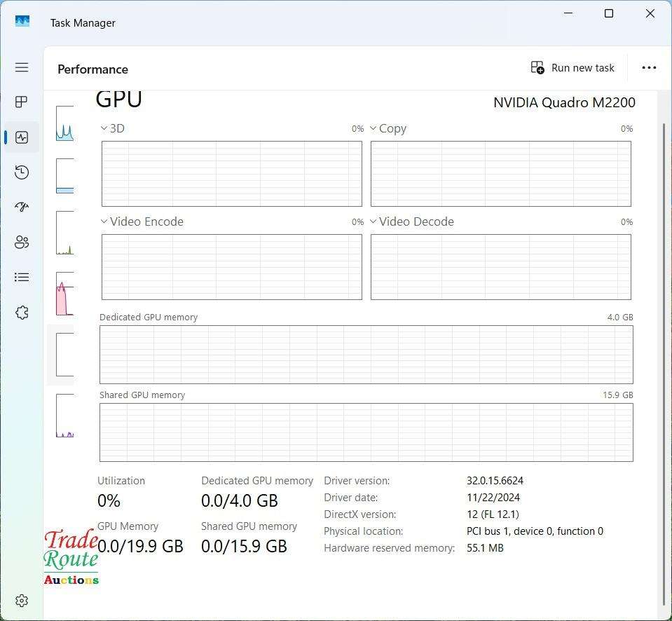Select the CPU mini graph thumbnail
672x621 pixels.
click(x=64, y=123)
